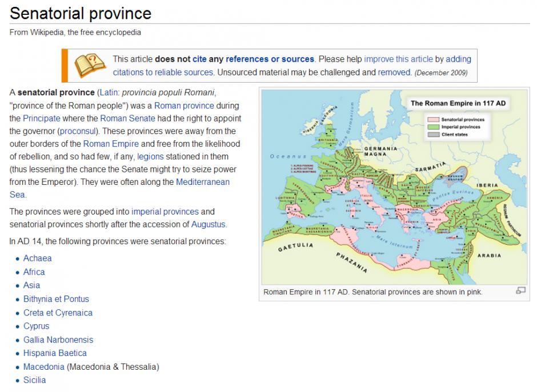The height and width of the screenshot is (392, 537).
Task: Click the question-mark book icon
Action: (x=90, y=65)
